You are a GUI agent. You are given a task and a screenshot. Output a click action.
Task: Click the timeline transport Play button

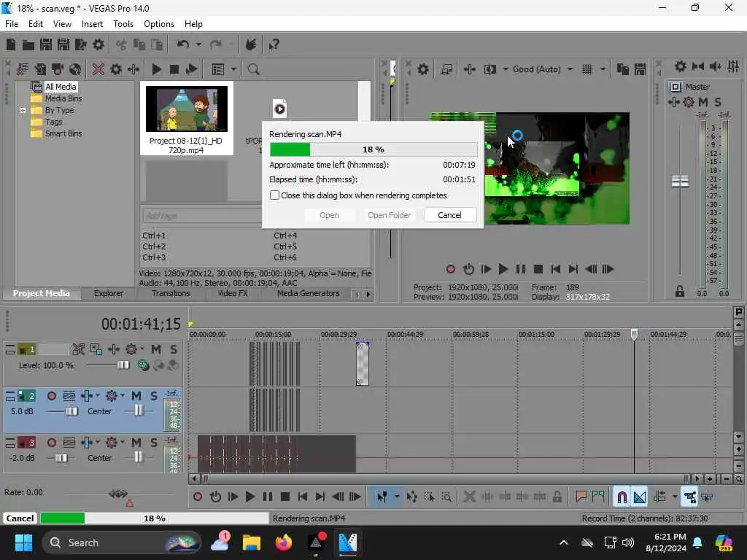(249, 497)
